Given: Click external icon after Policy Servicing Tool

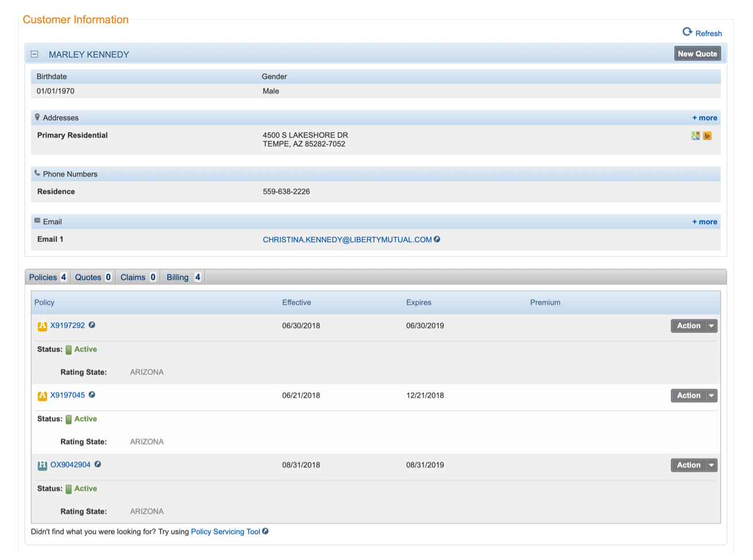Looking at the screenshot, I should coord(266,531).
